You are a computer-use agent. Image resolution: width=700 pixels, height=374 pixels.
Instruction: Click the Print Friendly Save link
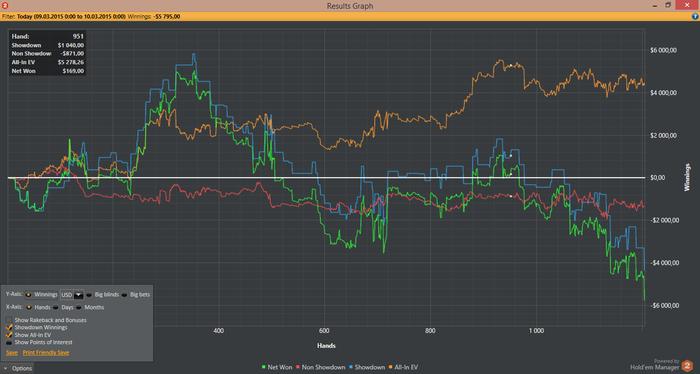[x=46, y=353]
